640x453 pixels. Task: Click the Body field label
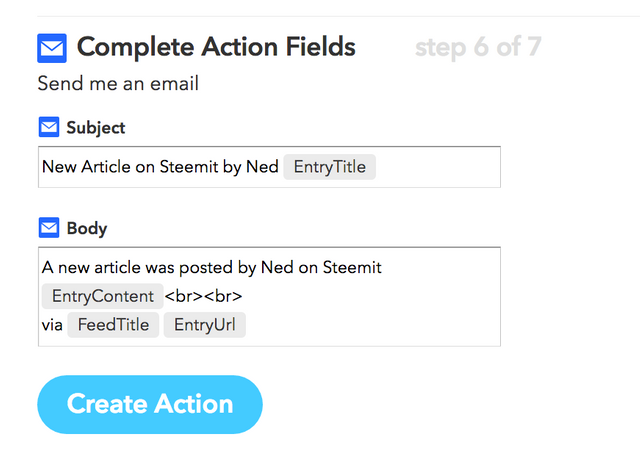point(87,229)
